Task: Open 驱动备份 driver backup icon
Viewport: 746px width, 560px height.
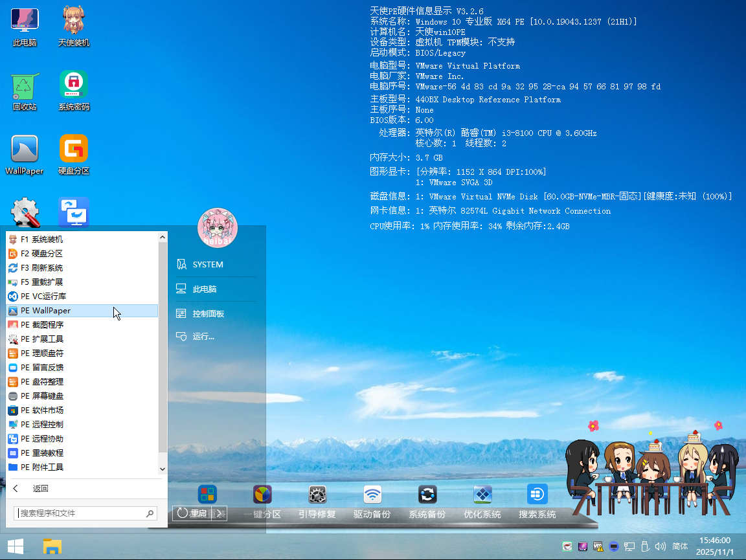Action: pyautogui.click(x=372, y=495)
